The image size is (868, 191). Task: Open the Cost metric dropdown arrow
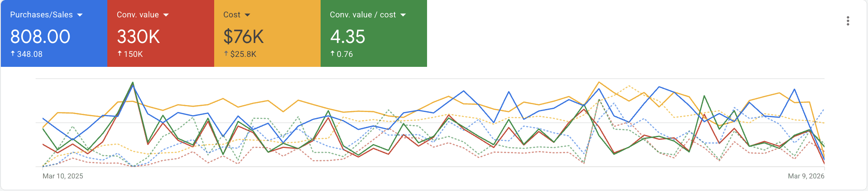pyautogui.click(x=248, y=15)
